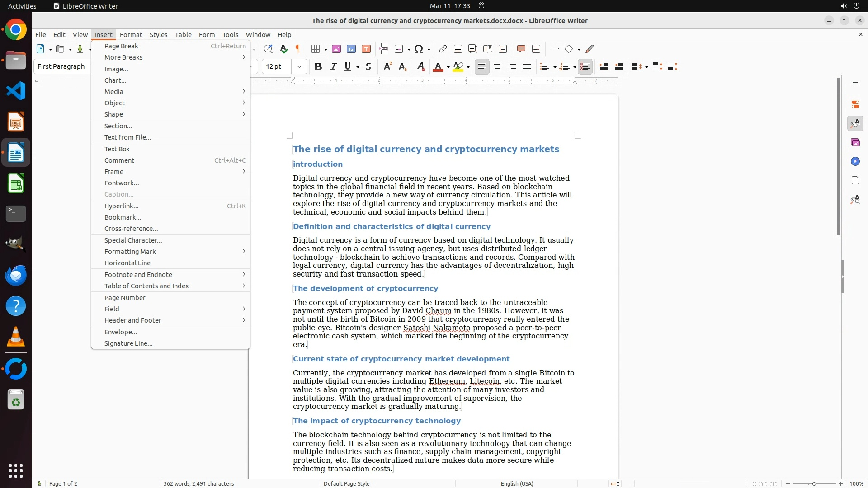Viewport: 868px width, 488px height.
Task: Select Bookmark... from the Insert menu
Action: [123, 217]
